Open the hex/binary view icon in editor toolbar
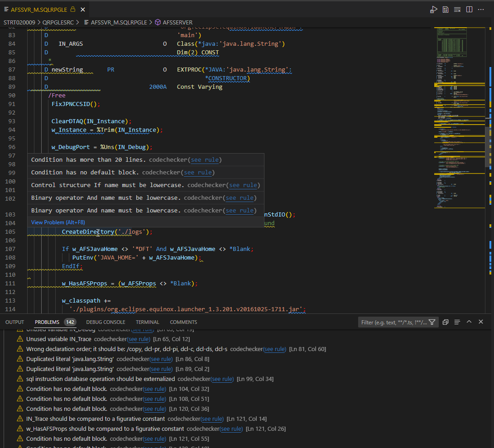494x448 pixels. coord(445,9)
